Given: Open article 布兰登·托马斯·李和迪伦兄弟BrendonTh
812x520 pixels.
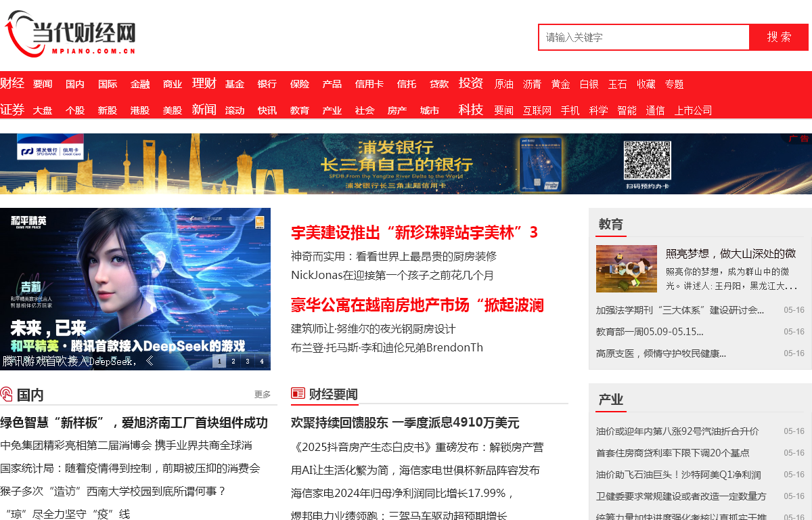Looking at the screenshot, I should point(387,347).
